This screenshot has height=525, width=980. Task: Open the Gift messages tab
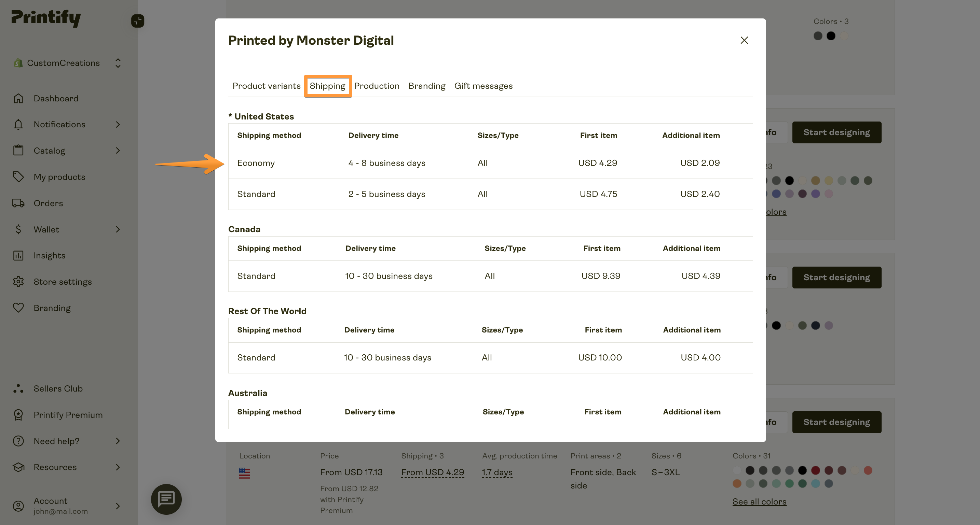pyautogui.click(x=483, y=86)
